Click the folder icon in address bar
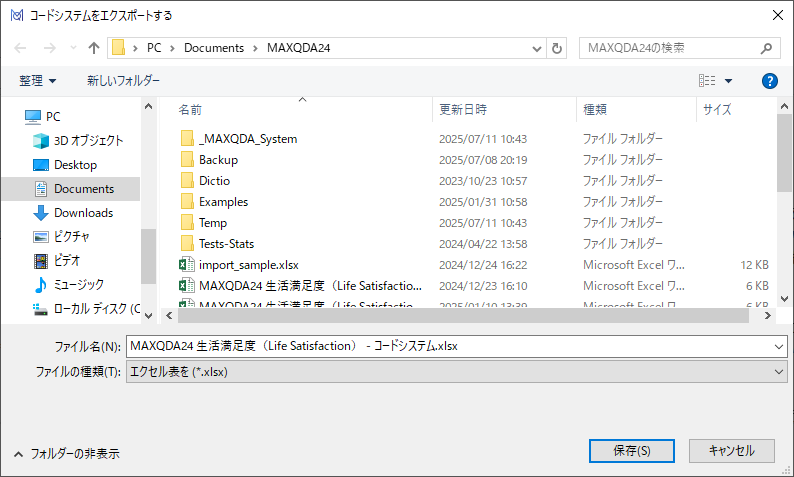794x477 pixels. pyautogui.click(x=118, y=48)
